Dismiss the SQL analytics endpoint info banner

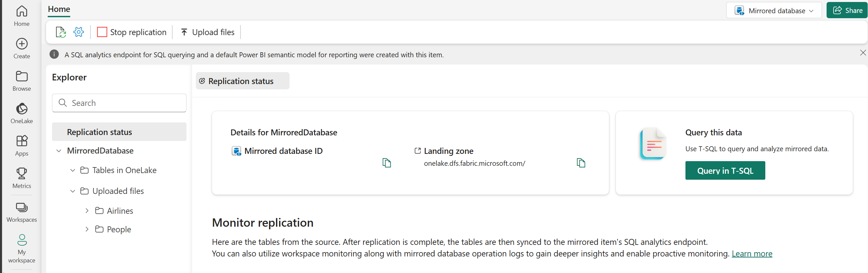point(863,53)
